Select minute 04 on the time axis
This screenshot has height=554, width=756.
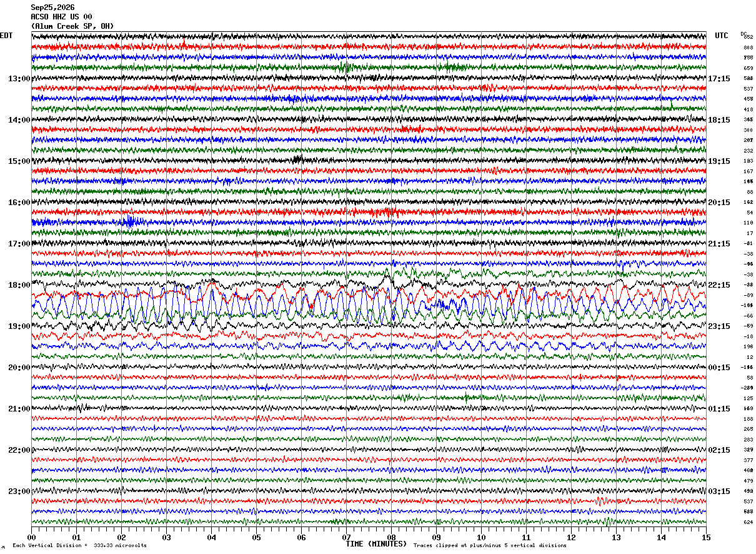pos(211,537)
